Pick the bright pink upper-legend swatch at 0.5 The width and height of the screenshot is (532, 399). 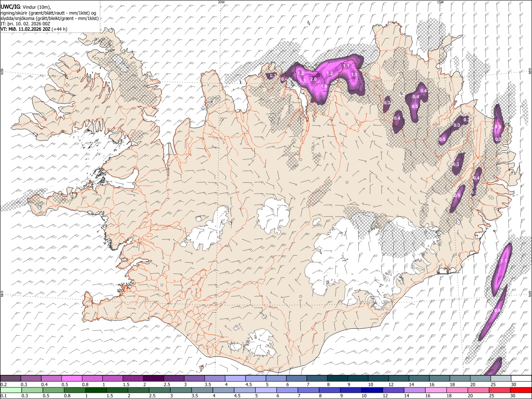[72, 379]
